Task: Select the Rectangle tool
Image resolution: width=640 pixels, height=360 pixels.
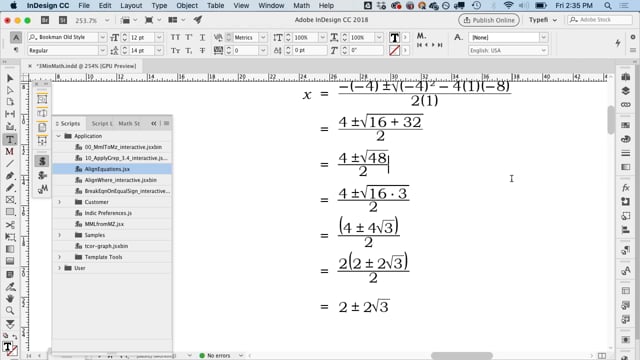Action: (10, 212)
